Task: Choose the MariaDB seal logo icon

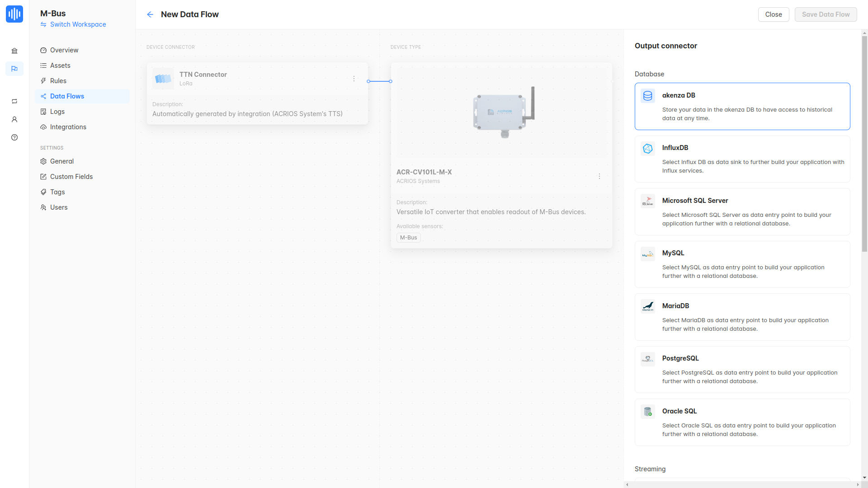Action: click(647, 306)
